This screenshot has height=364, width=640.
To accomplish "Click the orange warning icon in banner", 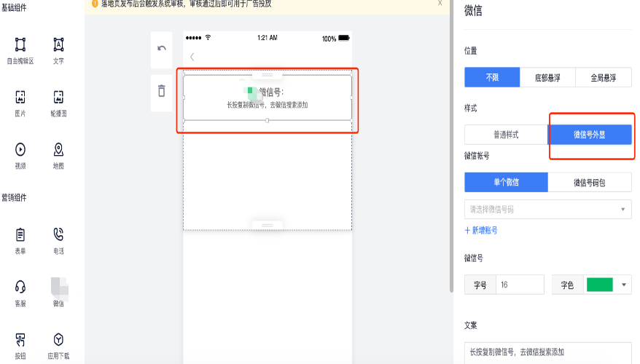I will (95, 4).
